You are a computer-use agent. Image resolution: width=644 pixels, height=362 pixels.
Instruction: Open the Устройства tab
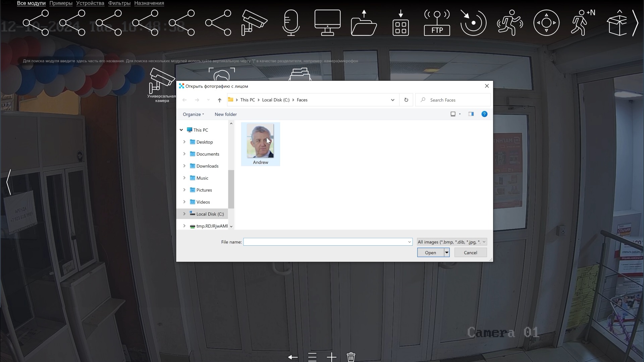coord(90,3)
